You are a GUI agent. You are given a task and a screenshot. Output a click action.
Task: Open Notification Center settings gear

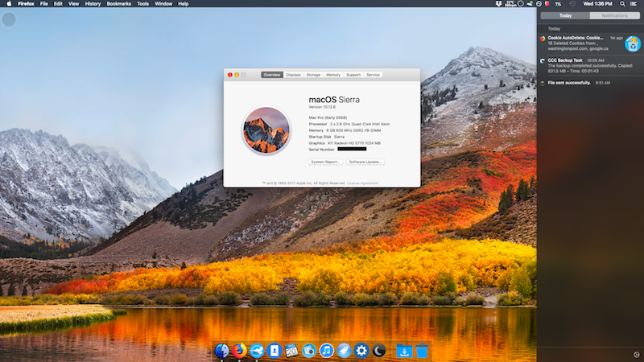point(636,355)
